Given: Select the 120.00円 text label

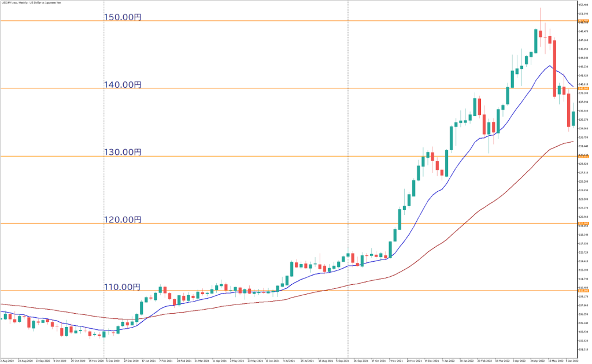Looking at the screenshot, I should (122, 220).
